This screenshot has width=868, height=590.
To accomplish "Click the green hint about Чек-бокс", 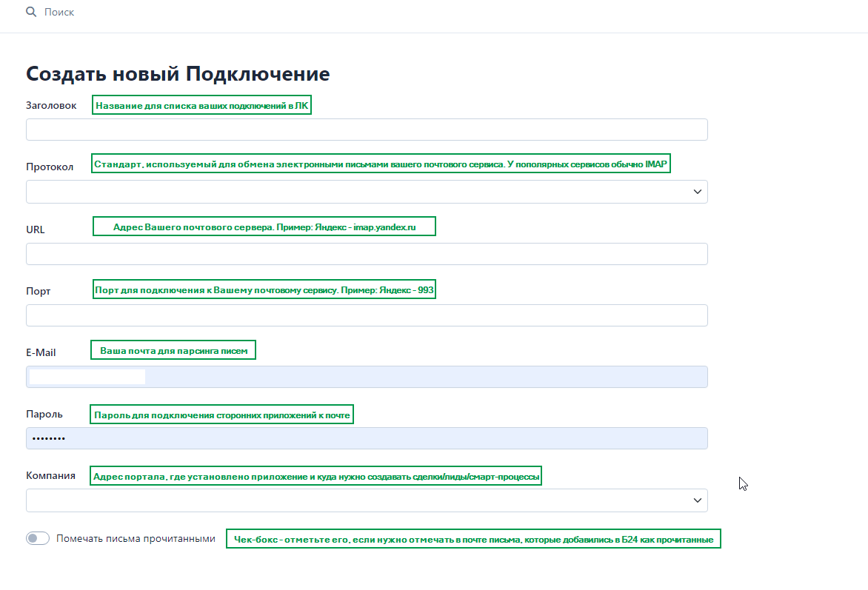I will [473, 540].
